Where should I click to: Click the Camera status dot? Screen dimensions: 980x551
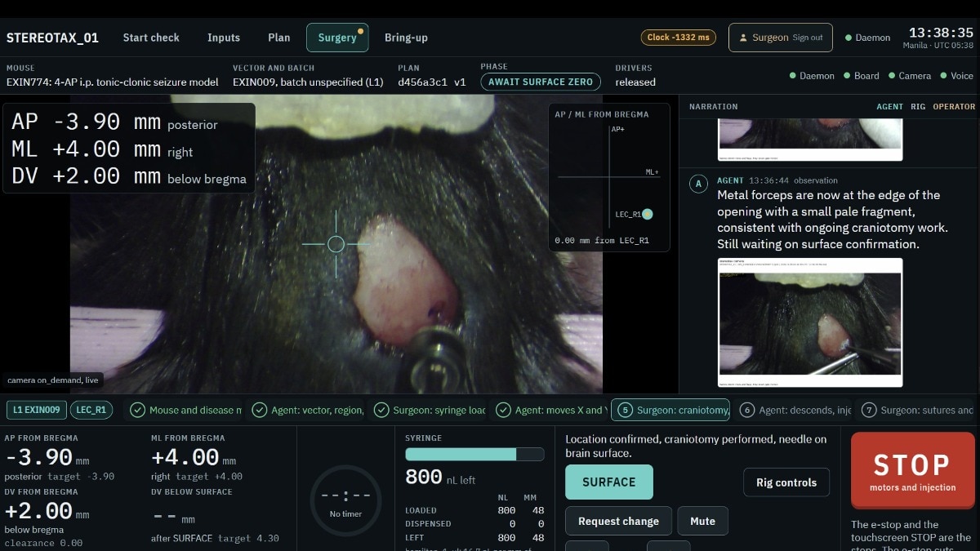point(892,76)
